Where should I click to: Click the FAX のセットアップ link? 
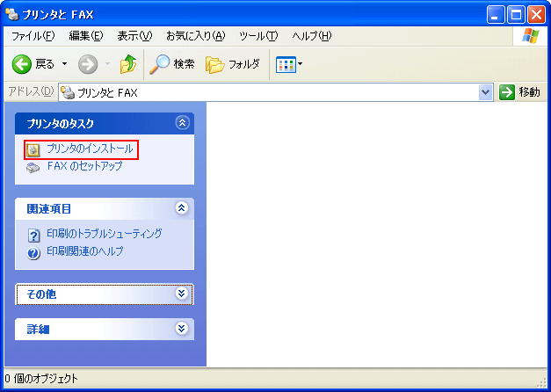click(85, 166)
